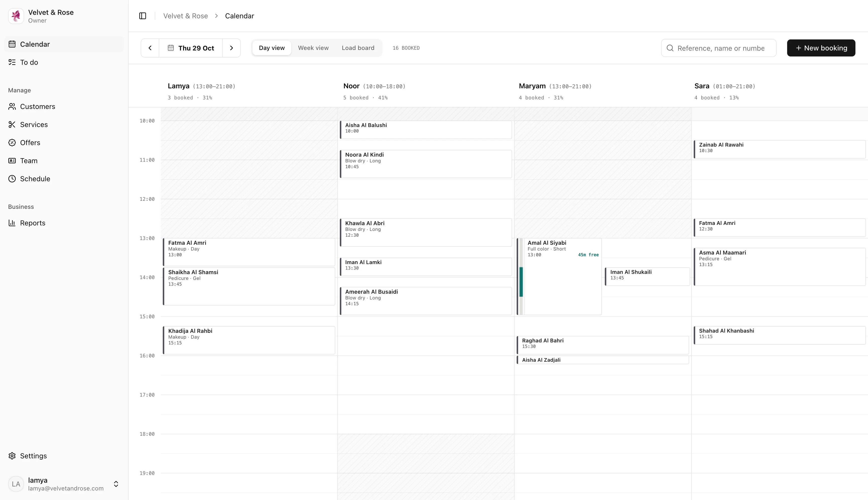868x500 pixels.
Task: Focus the reference, name or number search field
Action: pyautogui.click(x=719, y=48)
